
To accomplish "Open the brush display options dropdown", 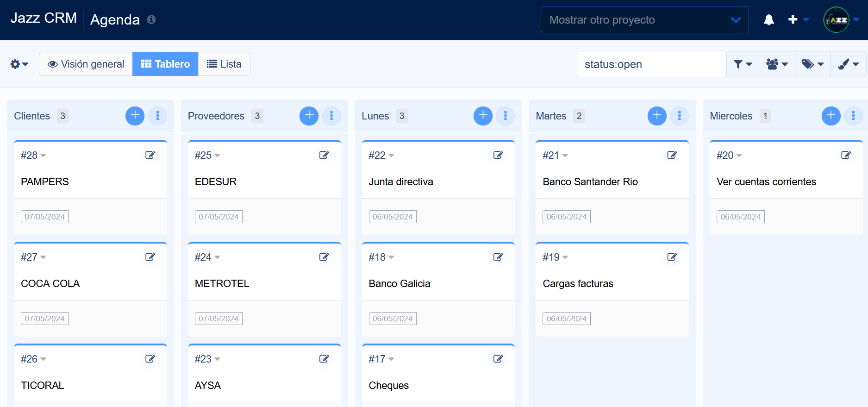I will (x=849, y=64).
